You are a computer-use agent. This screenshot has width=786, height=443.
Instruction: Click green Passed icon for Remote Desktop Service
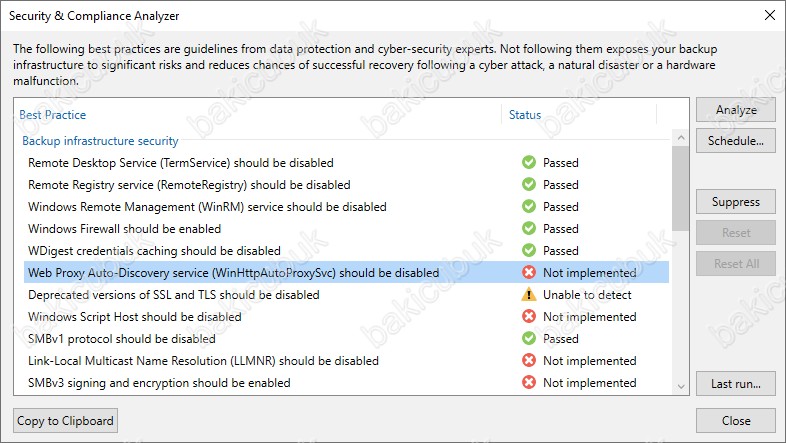point(528,162)
